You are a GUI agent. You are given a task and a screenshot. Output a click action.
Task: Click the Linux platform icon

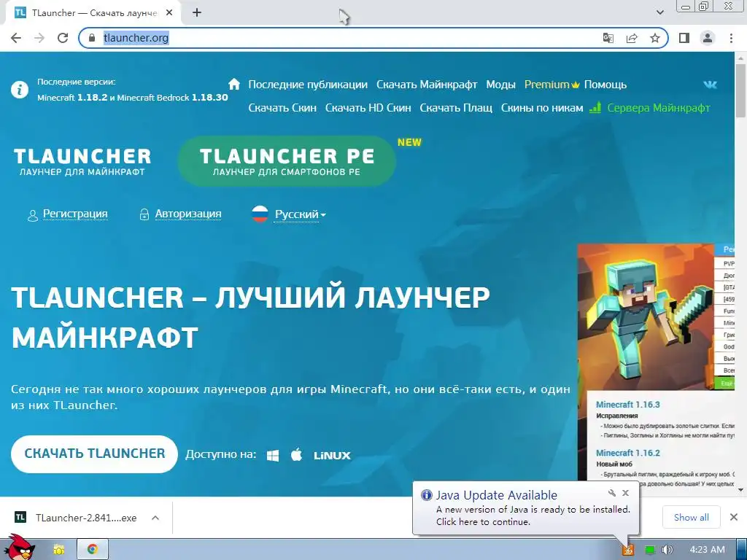pos(332,456)
